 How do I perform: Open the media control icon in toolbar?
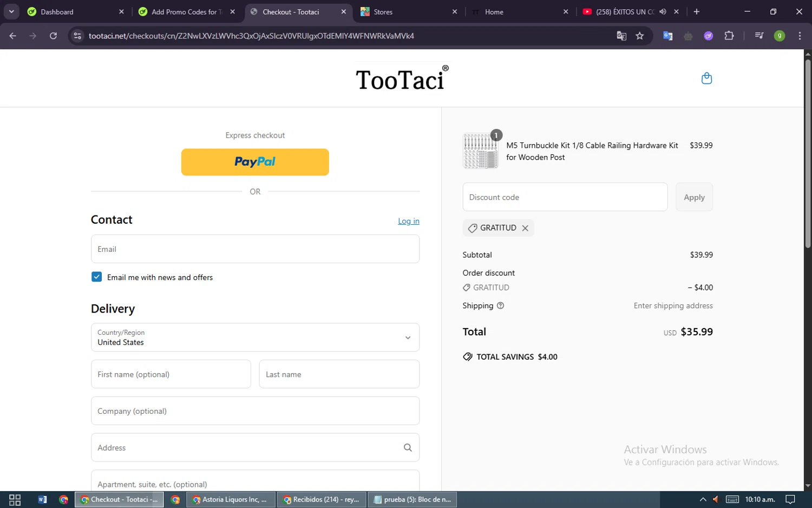(x=759, y=36)
